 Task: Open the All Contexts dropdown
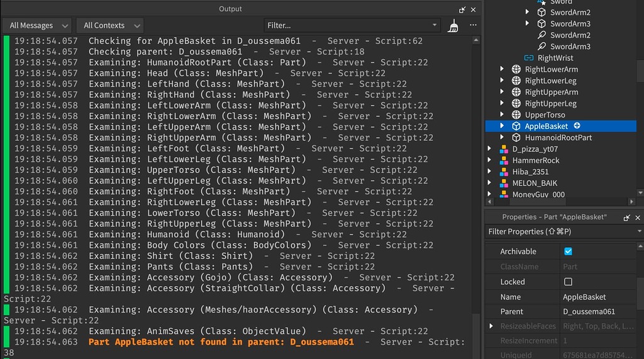(110, 26)
